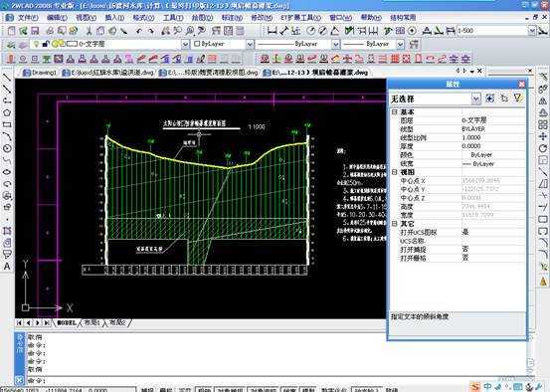Click the last-tab navigation arrow near Model tab
550x392 pixels.
47,322
